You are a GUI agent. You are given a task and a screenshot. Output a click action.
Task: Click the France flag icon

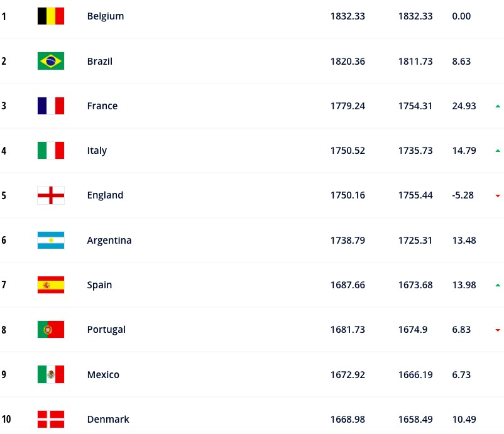tap(51, 106)
